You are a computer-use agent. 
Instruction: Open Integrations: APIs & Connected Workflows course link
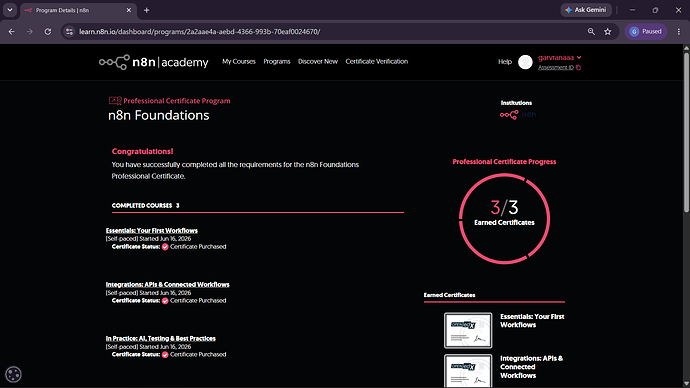pos(167,285)
